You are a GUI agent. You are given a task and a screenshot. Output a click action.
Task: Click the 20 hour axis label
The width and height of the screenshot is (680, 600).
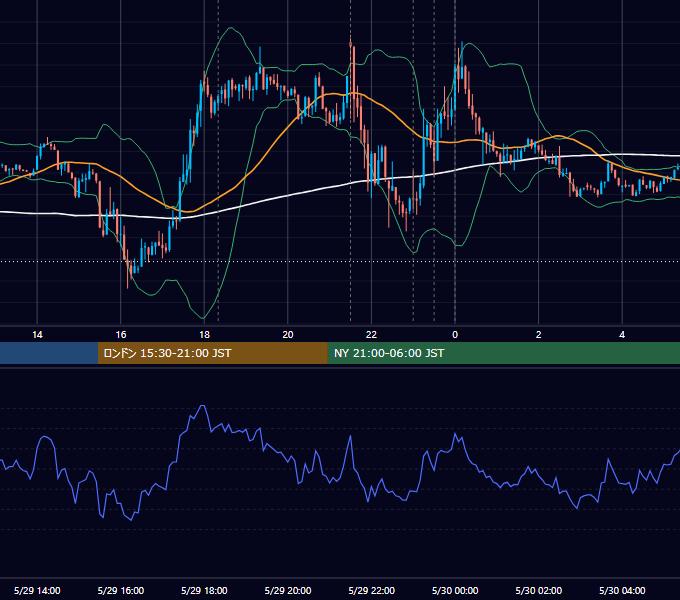pos(288,335)
